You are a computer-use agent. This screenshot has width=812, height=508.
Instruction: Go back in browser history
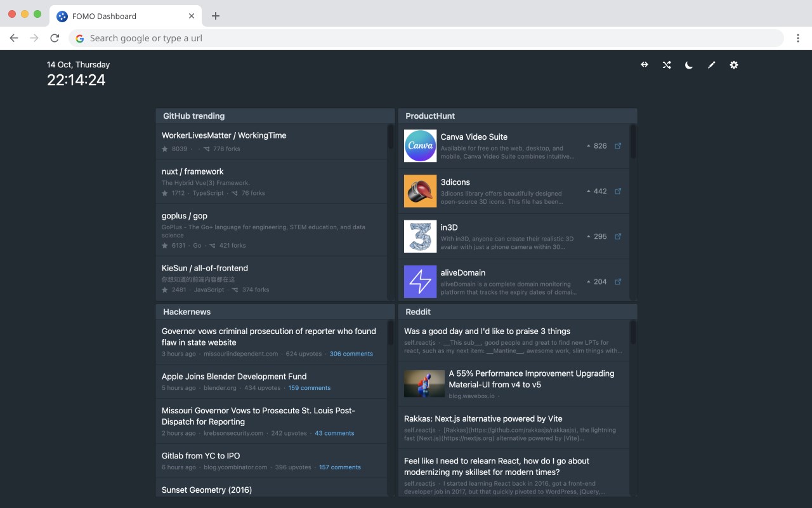click(14, 38)
